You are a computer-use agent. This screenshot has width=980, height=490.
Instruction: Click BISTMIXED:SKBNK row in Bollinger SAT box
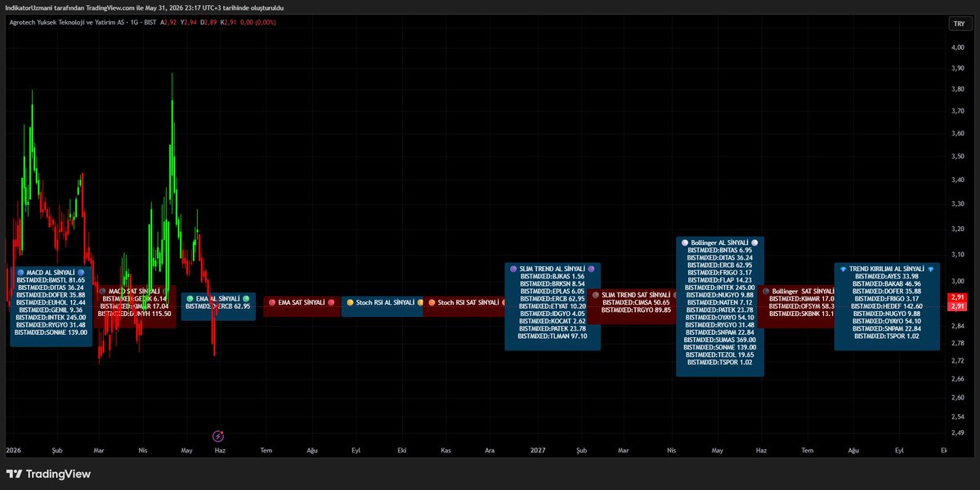(x=802, y=314)
